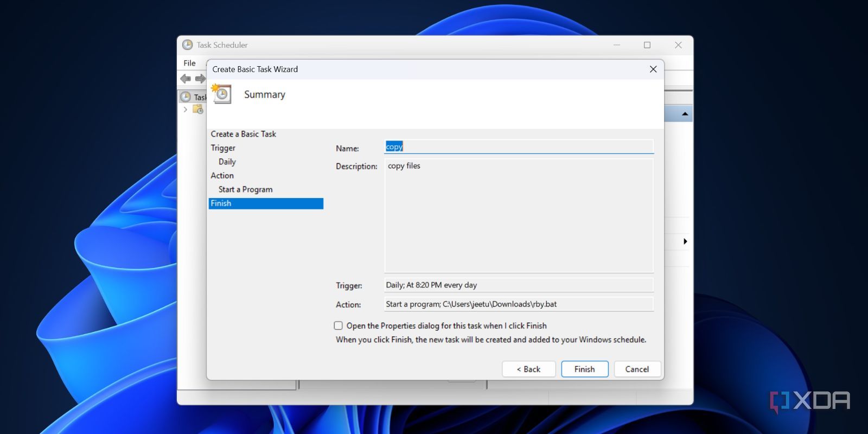Open the File menu in Task Scheduler
Screen dimensions: 868x434
coord(189,63)
